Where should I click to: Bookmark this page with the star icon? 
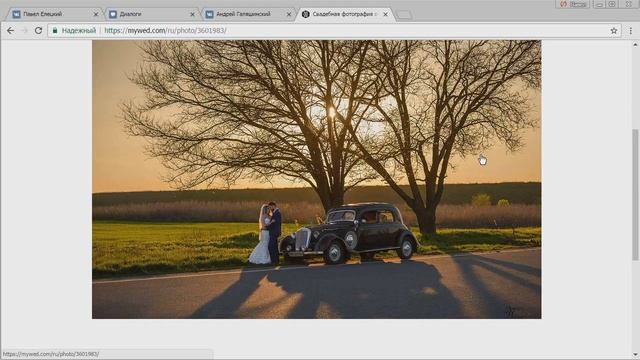[613, 31]
